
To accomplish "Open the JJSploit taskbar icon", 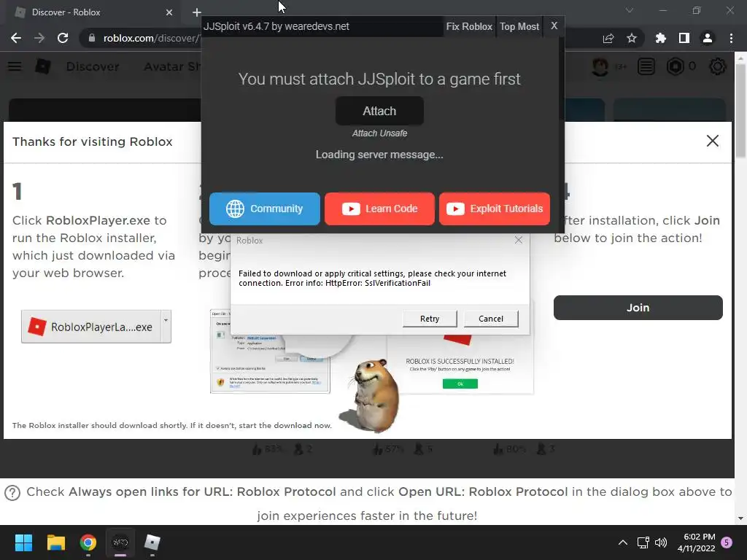I will (x=120, y=542).
